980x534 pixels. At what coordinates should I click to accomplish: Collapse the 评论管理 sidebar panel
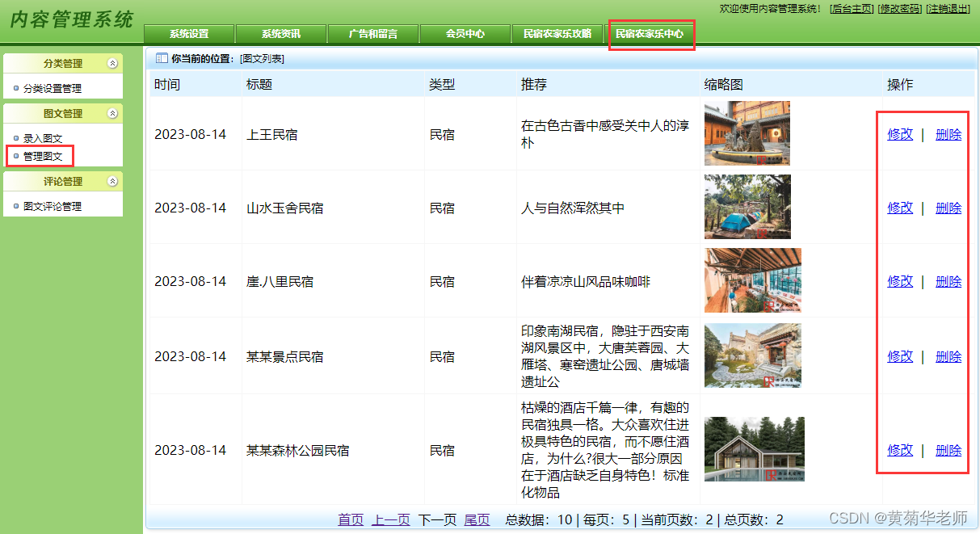coord(111,181)
